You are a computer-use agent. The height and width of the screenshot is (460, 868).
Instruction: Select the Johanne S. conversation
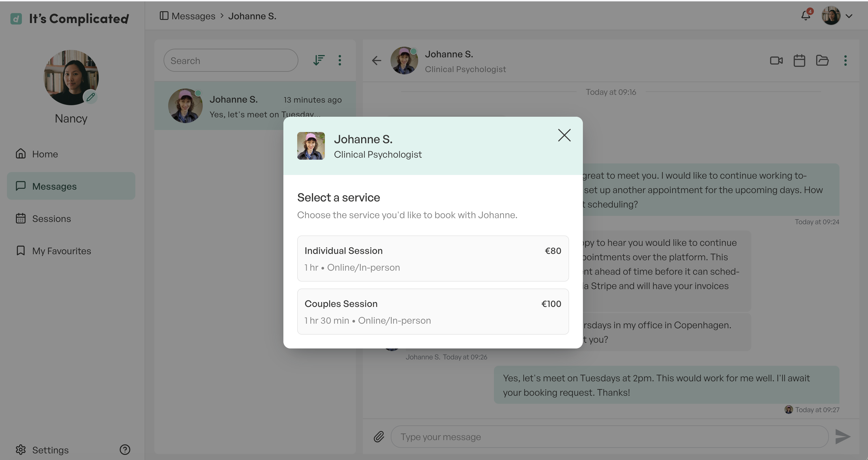click(255, 106)
